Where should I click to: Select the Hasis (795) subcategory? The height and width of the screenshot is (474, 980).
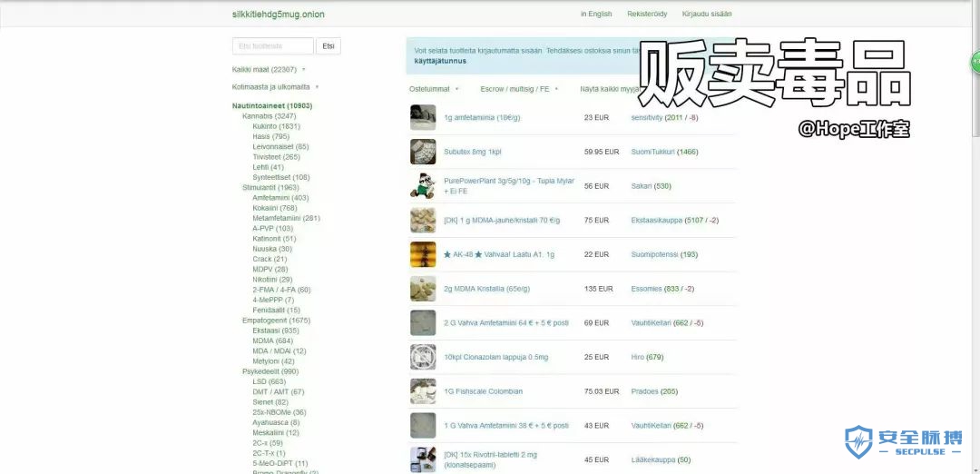point(270,136)
